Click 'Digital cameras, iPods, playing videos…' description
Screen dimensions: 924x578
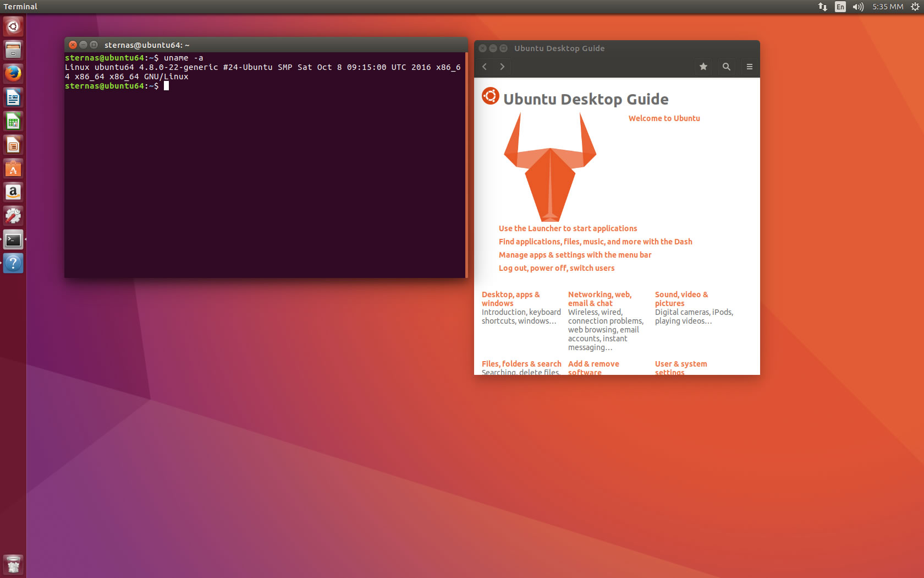(694, 317)
